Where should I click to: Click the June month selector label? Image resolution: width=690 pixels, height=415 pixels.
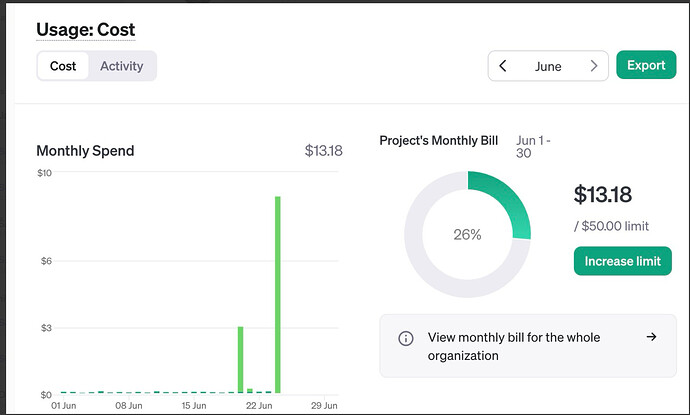point(548,66)
